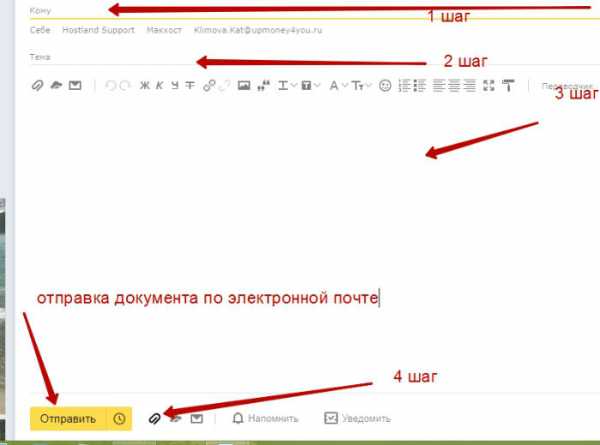Click the paperclip attach icon in formatting toolbar
Screen dimensions: 600x445
coord(37,85)
